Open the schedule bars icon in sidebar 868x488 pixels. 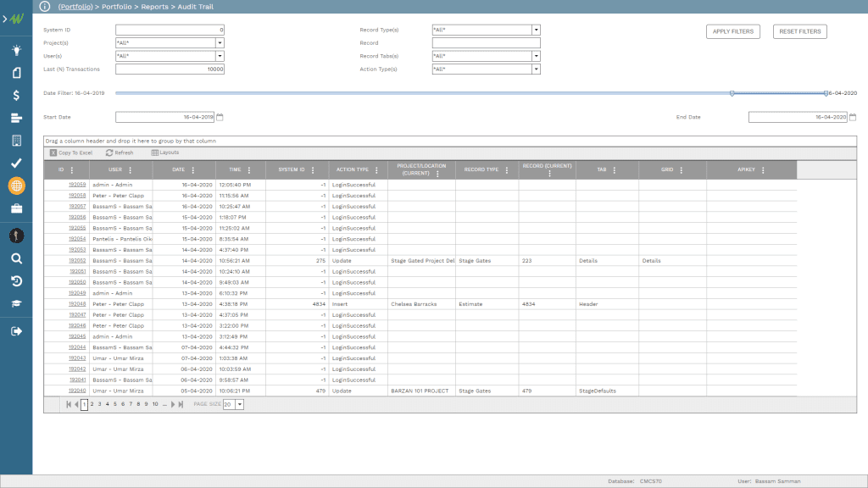point(16,118)
